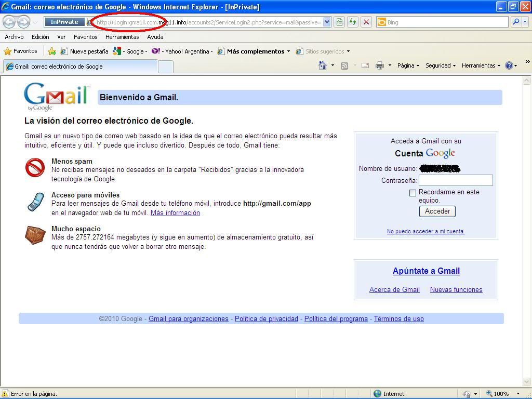This screenshot has width=532, height=399.
Task: Click the compatibility view icon
Action: pos(339,22)
